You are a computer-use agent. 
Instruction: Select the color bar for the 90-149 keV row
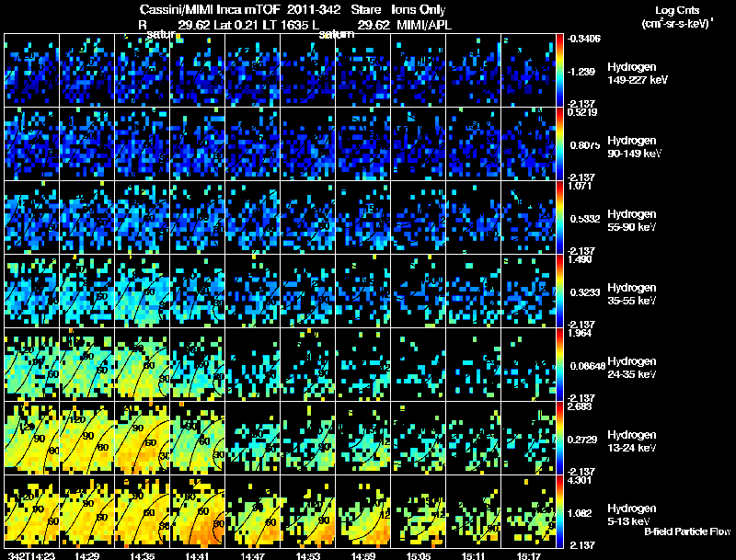[x=559, y=144]
